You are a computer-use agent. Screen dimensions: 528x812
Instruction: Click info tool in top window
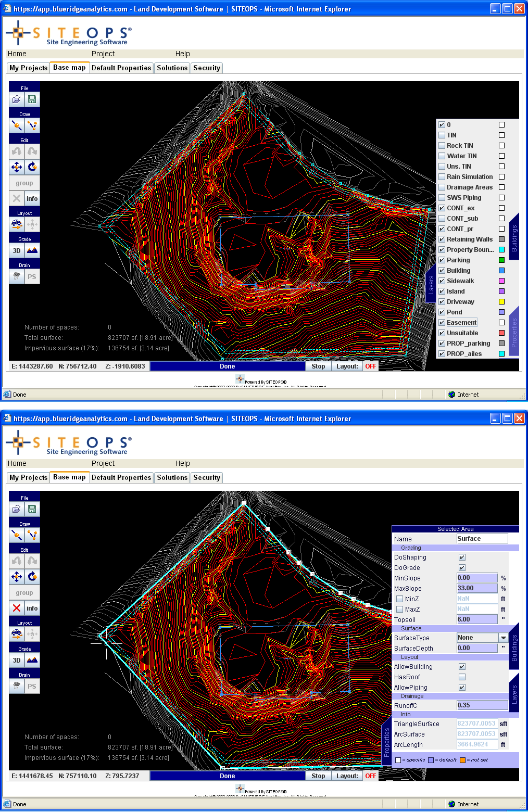coord(32,198)
